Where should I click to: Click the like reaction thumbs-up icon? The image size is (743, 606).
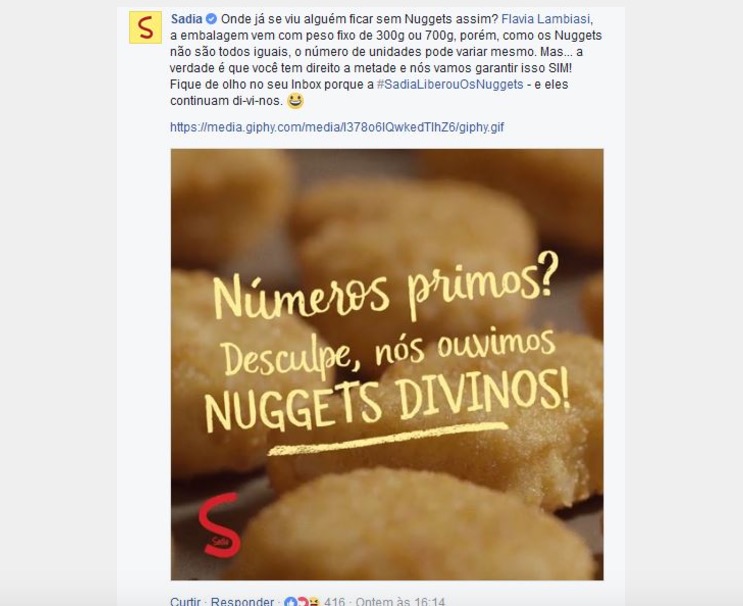(x=290, y=602)
